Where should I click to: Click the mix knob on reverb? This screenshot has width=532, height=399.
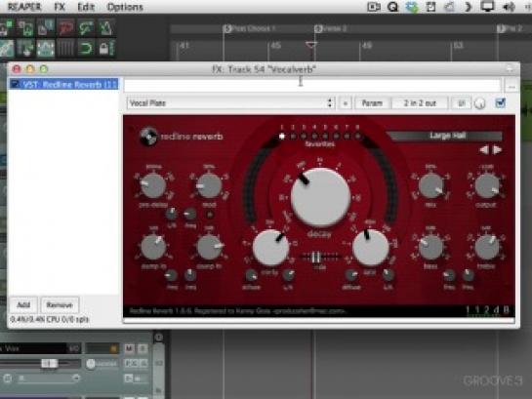[430, 185]
